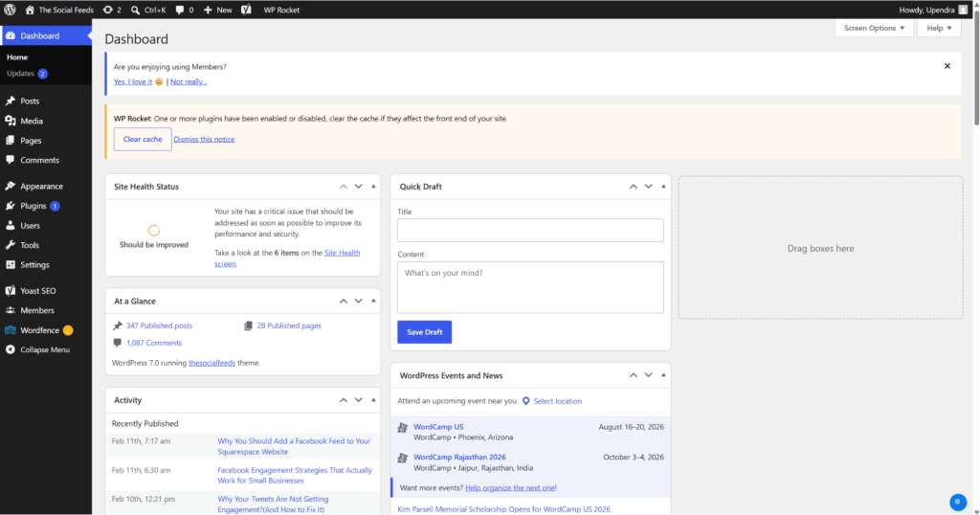This screenshot has width=980, height=515.
Task: Move Quick Draft panel up
Action: (x=634, y=187)
